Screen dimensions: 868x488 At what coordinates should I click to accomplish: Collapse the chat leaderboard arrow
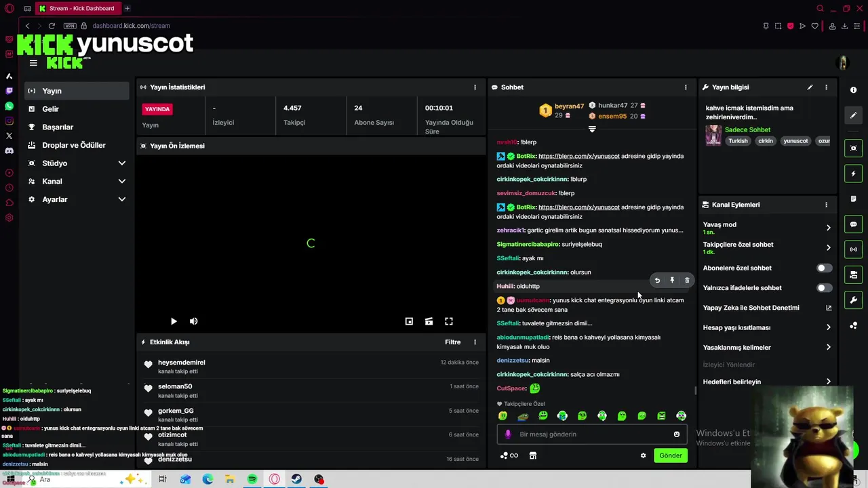(x=592, y=129)
